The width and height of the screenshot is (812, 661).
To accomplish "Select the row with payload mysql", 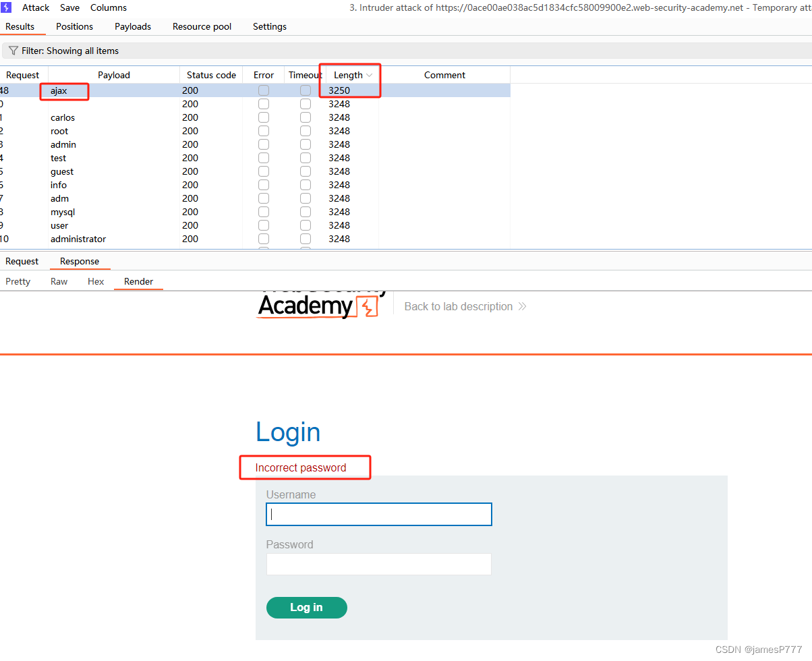I will pos(62,212).
